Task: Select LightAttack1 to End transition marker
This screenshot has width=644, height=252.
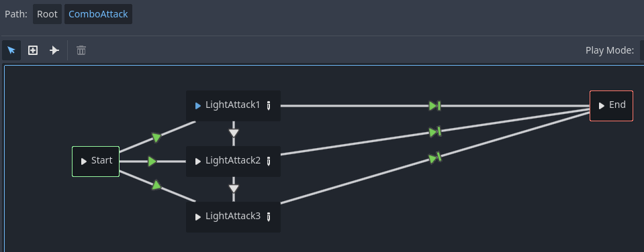Action: pos(435,106)
